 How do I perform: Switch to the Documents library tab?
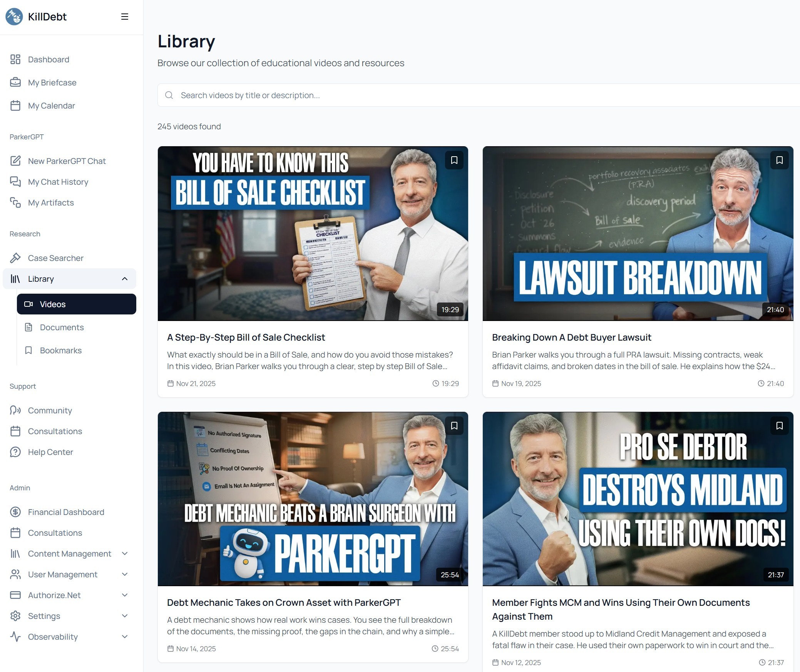pos(62,327)
